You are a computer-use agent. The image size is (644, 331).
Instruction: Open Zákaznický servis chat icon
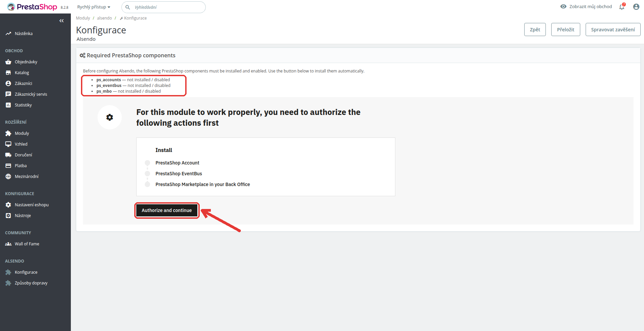(8, 94)
